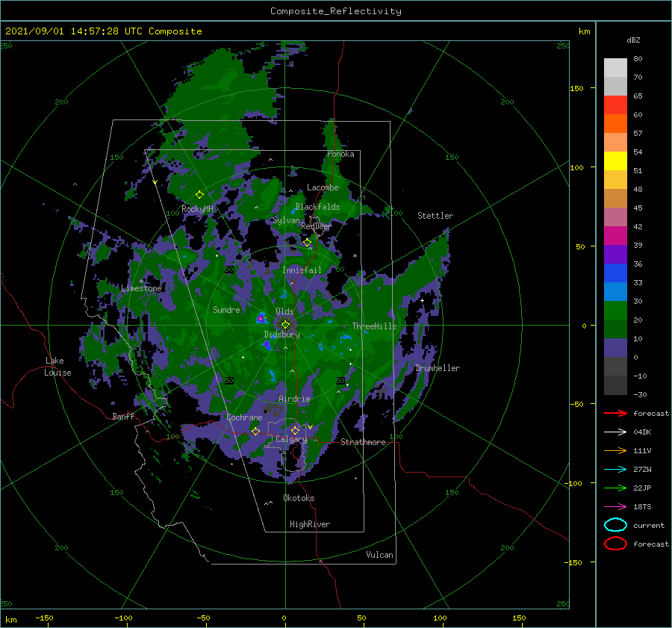Click the yellow diamond marker near RockyMH
The width and height of the screenshot is (672, 628).
tap(199, 195)
